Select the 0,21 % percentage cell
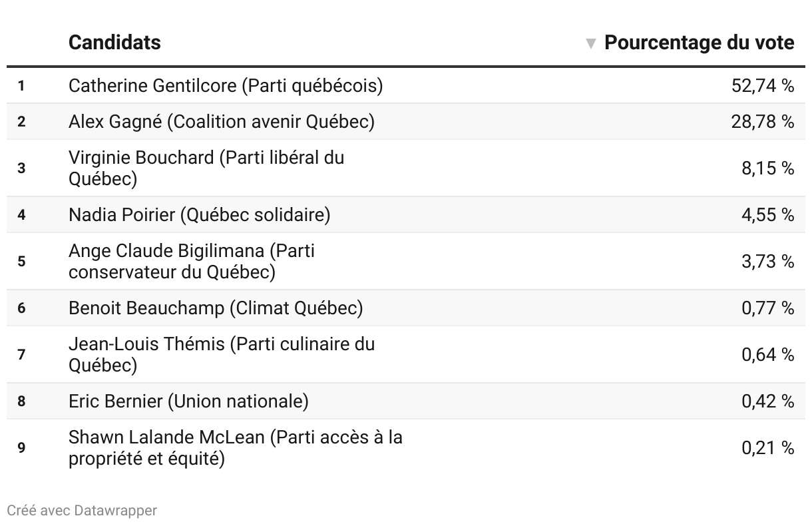The image size is (812, 526). point(768,448)
